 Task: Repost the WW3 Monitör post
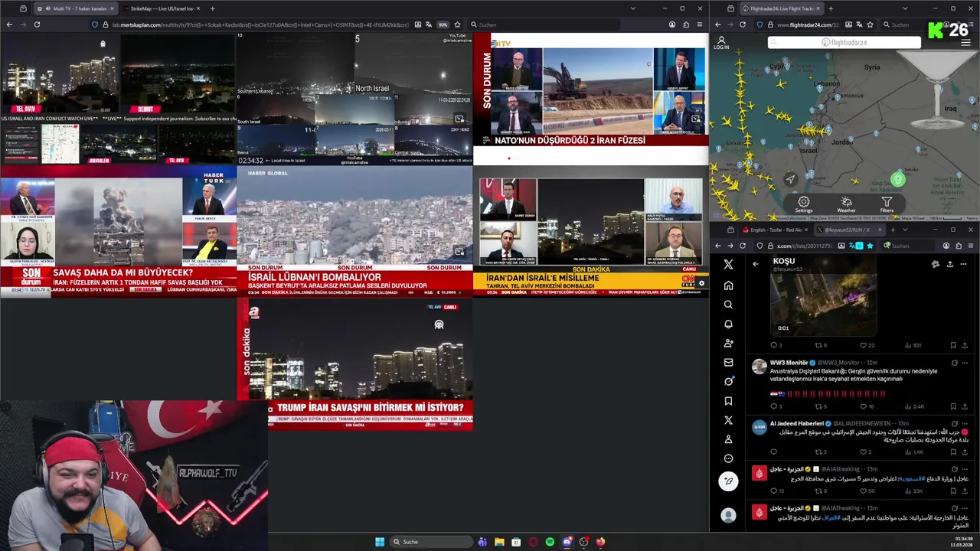tap(820, 406)
